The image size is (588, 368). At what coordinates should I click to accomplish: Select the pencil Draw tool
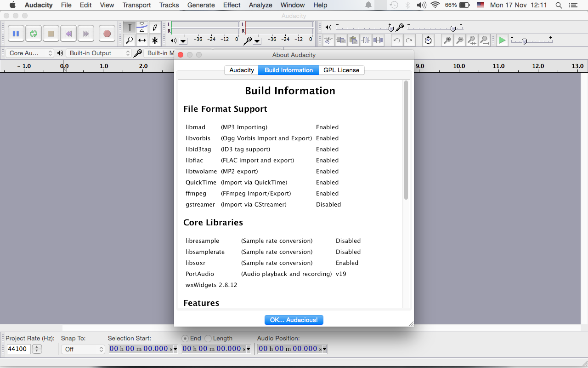(x=155, y=28)
